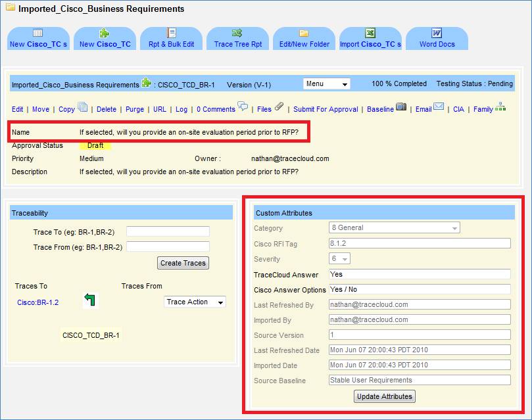The image size is (532, 420).
Task: Click the CISCO_TCD_BR-1 node label
Action: tap(91, 335)
